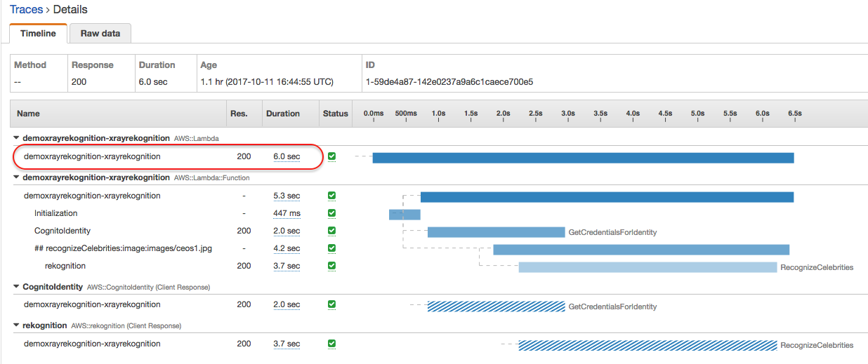Viewport: 868px width, 364px height.
Task: Collapse the AWS::Lambda demoxrayrekognition group
Action: point(17,138)
